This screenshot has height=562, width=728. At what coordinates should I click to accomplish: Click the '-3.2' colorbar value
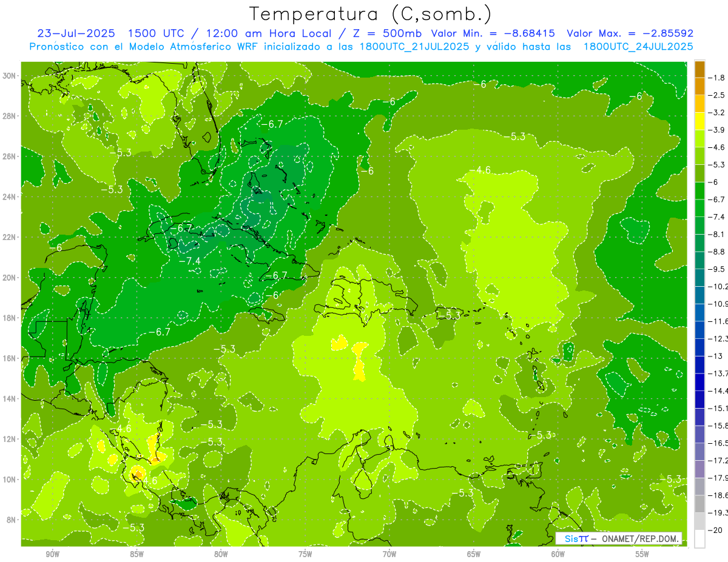point(716,112)
